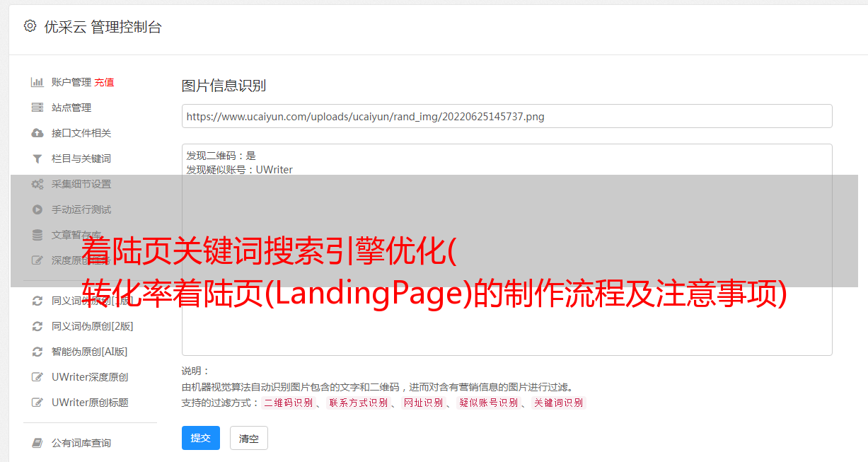This screenshot has width=868, height=462.
Task: Click the edit icon for UWriter深度原创
Action: point(37,377)
